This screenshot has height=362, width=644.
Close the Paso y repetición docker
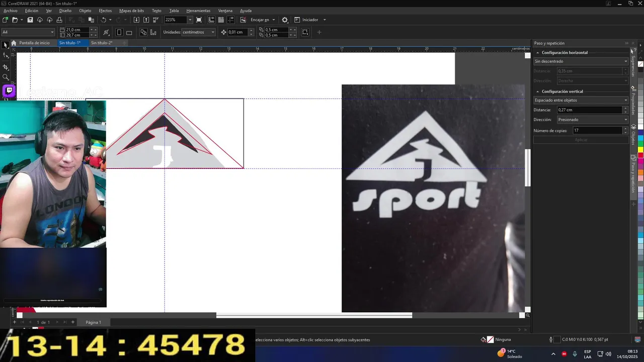633,43
